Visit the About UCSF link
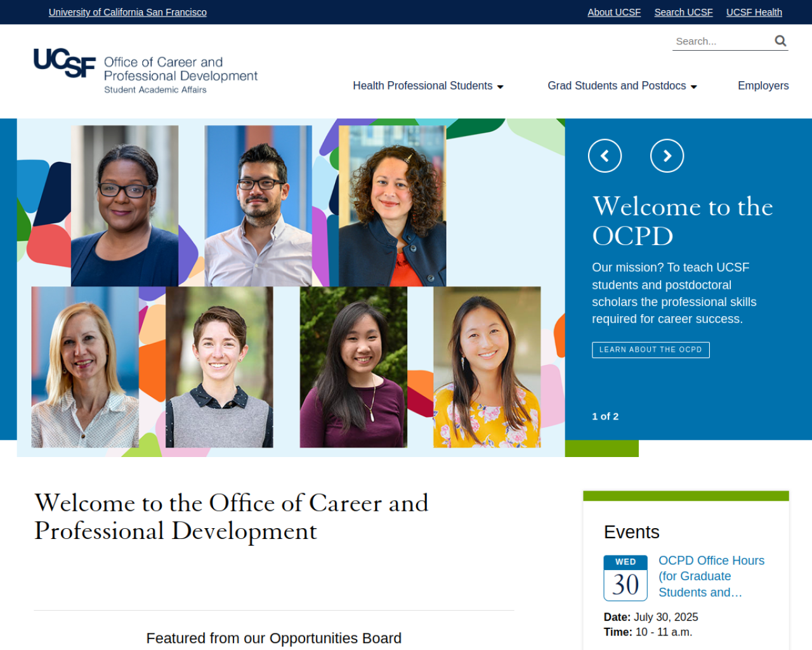812x650 pixels. (614, 12)
